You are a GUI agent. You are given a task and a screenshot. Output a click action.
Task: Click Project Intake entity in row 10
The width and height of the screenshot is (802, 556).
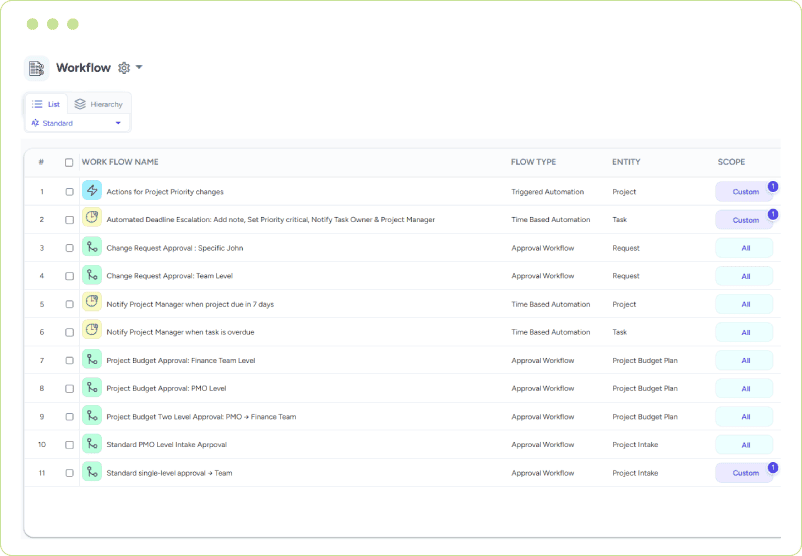(x=635, y=445)
